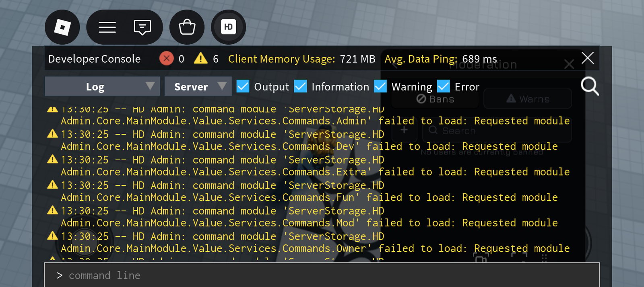644x287 pixels.
Task: Open the Roblox menu icon
Action: coord(62,27)
